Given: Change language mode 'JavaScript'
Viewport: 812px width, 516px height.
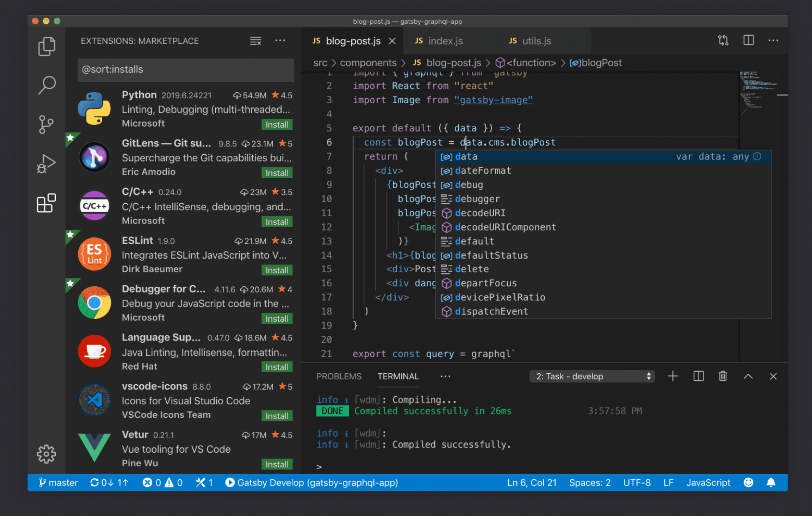Looking at the screenshot, I should pos(708,482).
